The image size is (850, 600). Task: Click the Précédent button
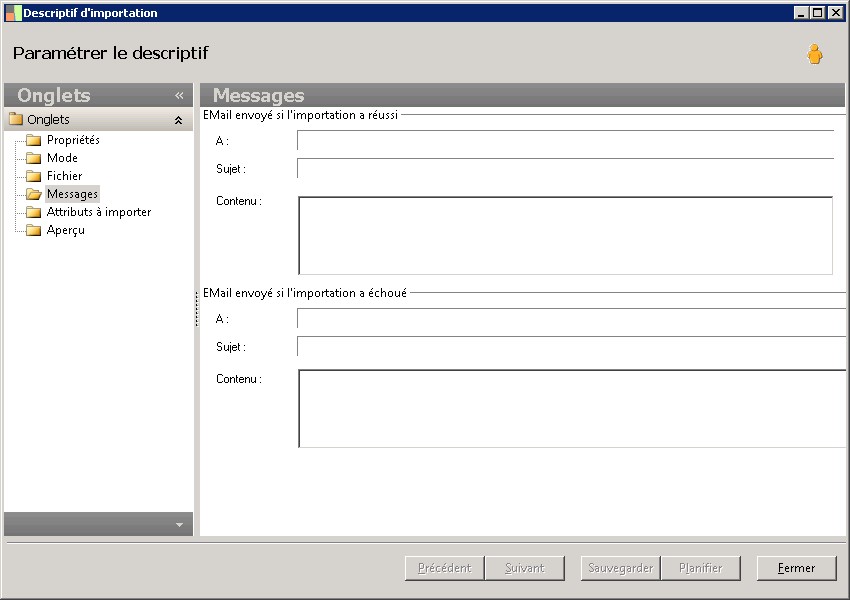[x=445, y=568]
